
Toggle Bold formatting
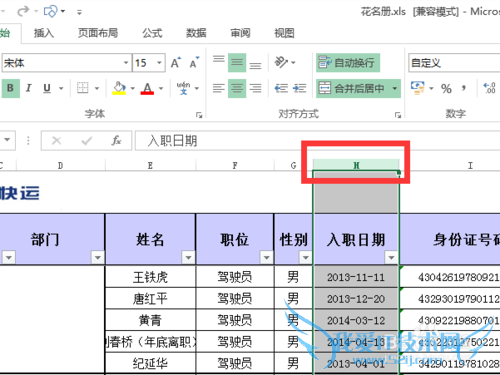click(x=11, y=88)
